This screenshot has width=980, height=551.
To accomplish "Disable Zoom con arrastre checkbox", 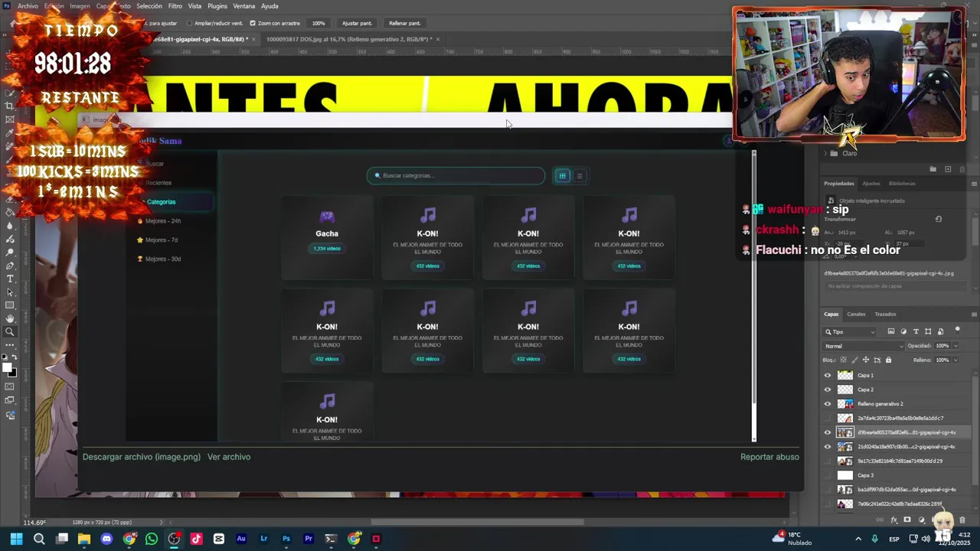I will [253, 23].
